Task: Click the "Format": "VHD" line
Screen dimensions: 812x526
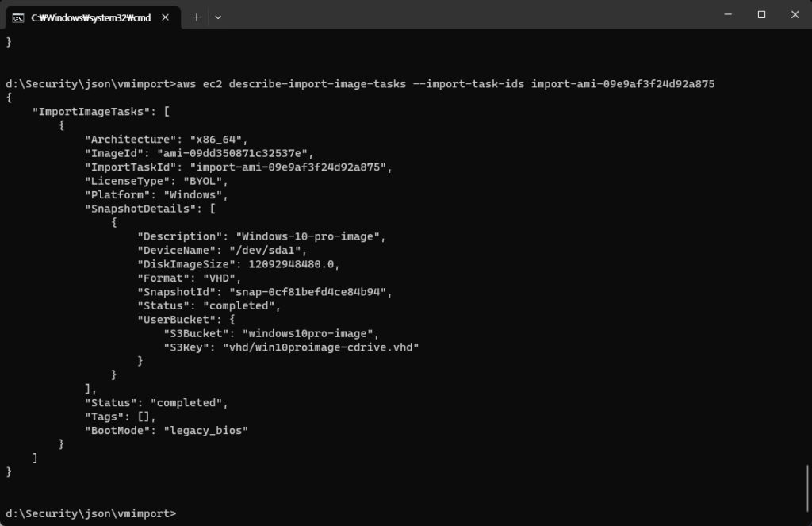Action: (190, 278)
